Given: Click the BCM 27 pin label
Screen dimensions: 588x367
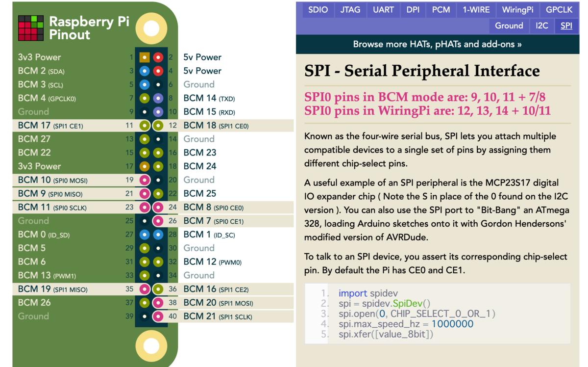Looking at the screenshot, I should 34,139.
